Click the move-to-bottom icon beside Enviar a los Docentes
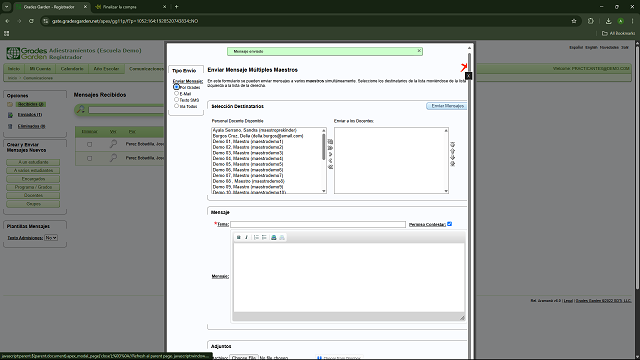 (452, 164)
